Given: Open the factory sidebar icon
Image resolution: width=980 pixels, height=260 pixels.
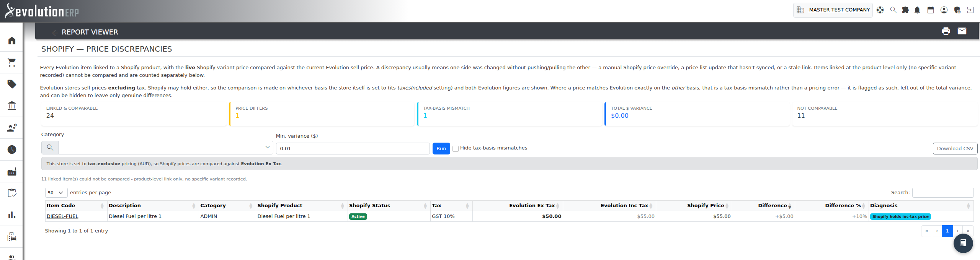Looking at the screenshot, I should [12, 171].
